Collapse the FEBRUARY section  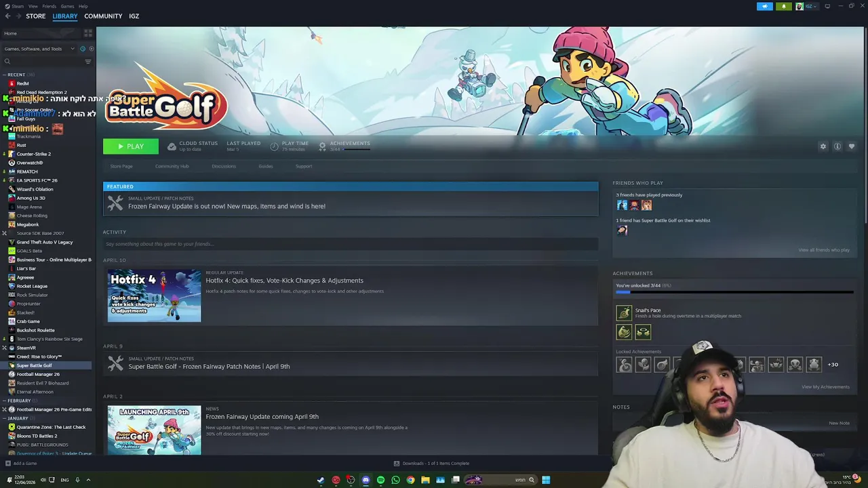pyautogui.click(x=5, y=401)
